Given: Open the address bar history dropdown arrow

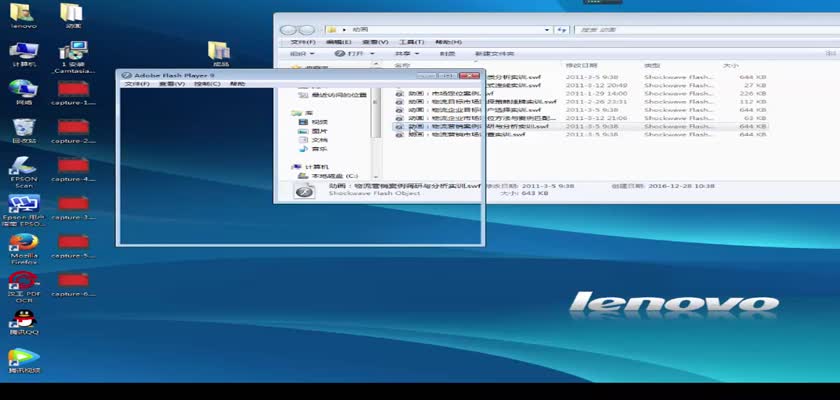Looking at the screenshot, I should pyautogui.click(x=547, y=30).
